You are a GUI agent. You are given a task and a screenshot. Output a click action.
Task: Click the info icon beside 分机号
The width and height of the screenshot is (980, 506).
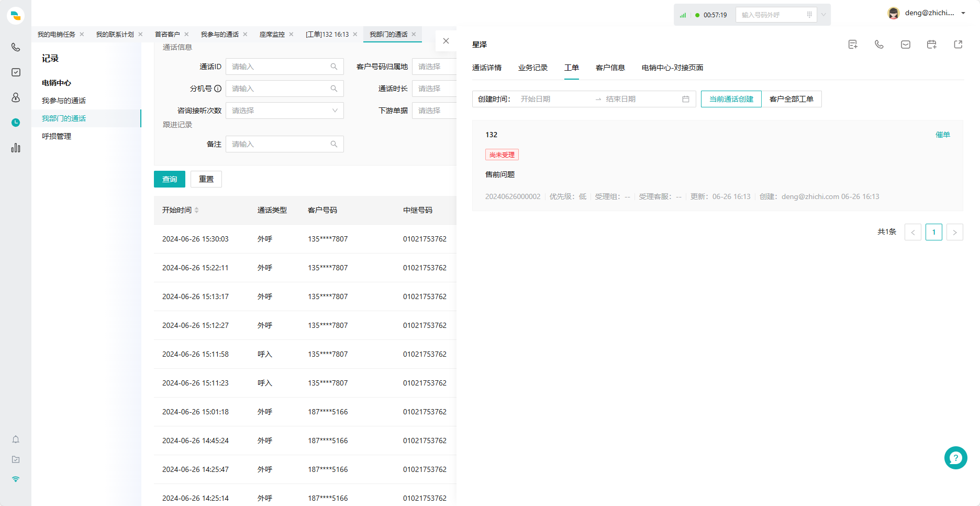point(218,89)
